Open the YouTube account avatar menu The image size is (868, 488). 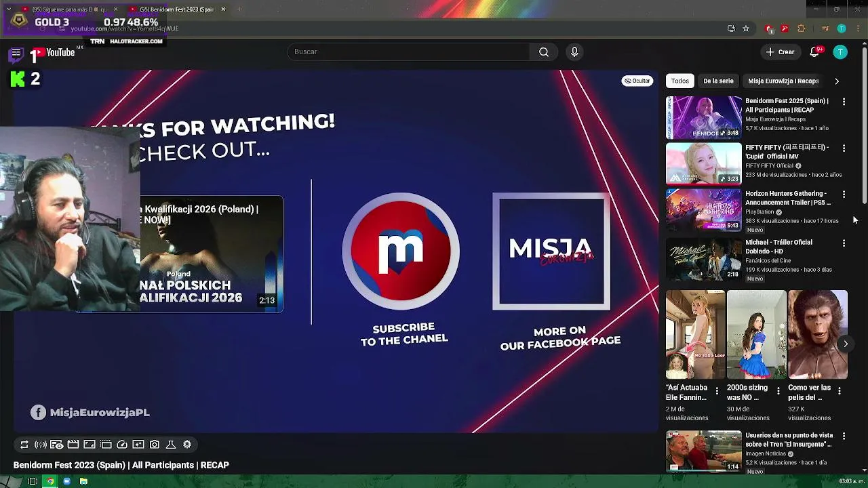coord(840,52)
